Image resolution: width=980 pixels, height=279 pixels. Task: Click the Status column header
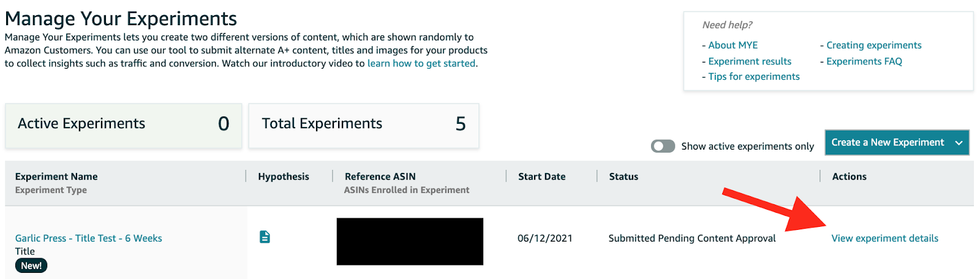tap(624, 177)
